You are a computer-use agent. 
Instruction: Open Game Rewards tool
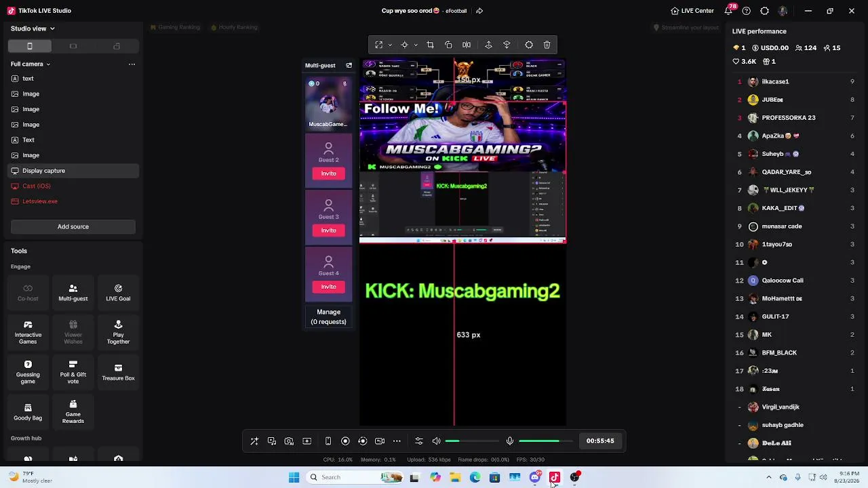click(73, 412)
